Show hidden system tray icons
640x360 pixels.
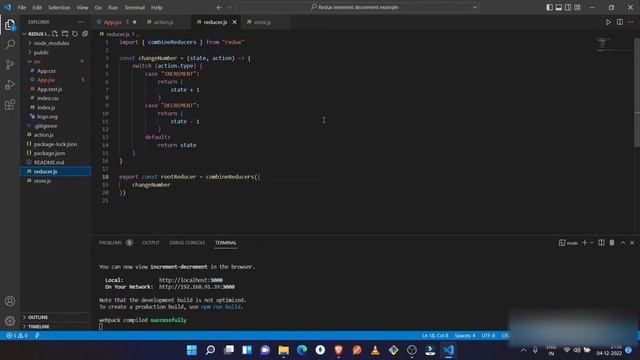[523, 350]
